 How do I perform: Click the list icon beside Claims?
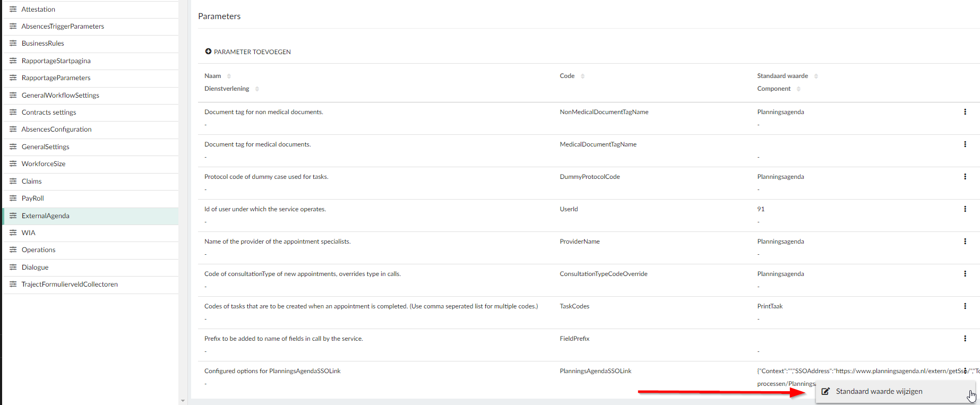[x=13, y=181]
